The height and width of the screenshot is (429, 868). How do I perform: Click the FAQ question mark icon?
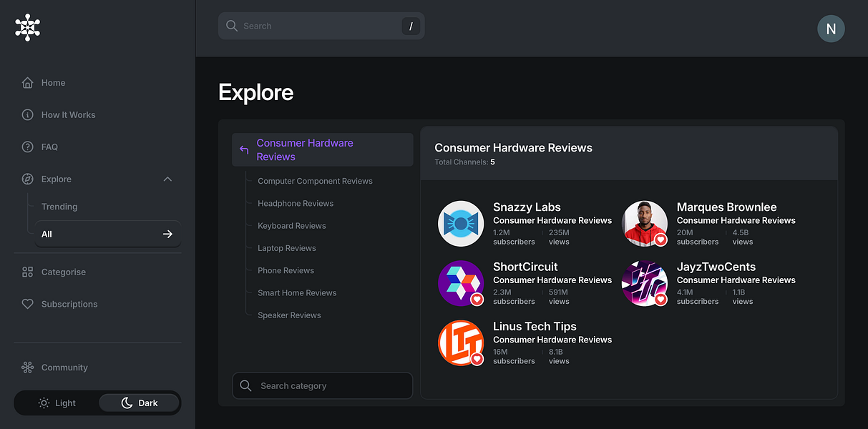[x=28, y=147]
